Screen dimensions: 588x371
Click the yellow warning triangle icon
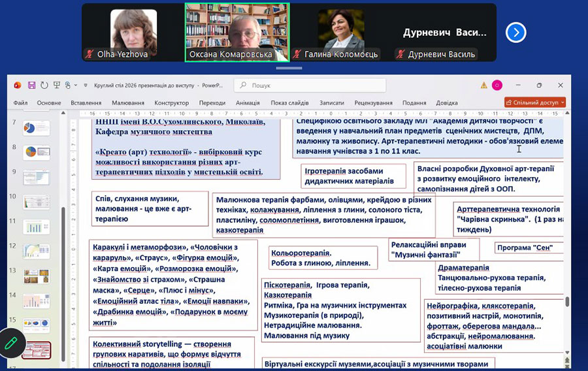coord(484,85)
